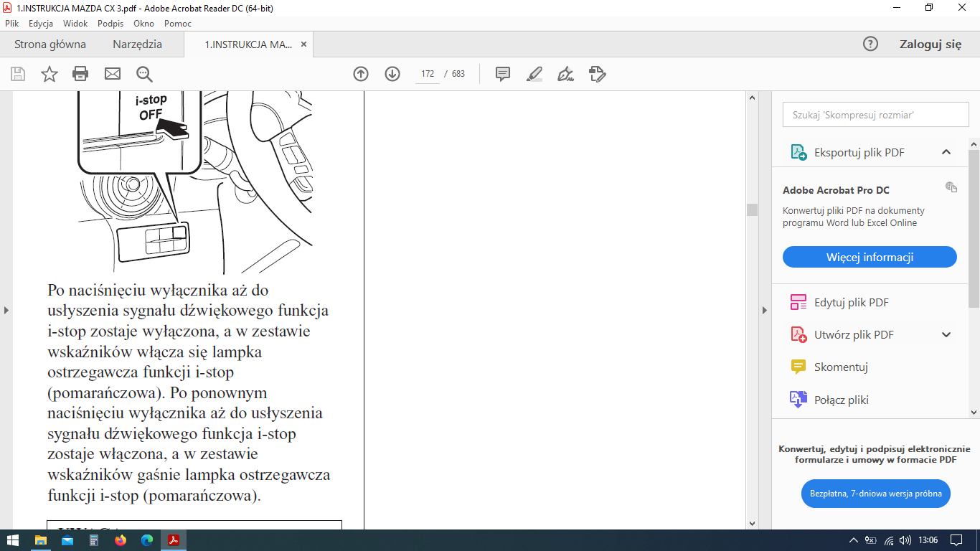980x551 pixels.
Task: Select the Highlight text tool
Action: (534, 74)
